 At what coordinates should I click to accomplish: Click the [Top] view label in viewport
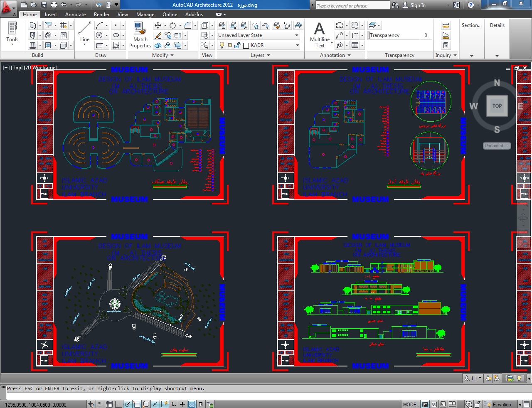point(17,67)
